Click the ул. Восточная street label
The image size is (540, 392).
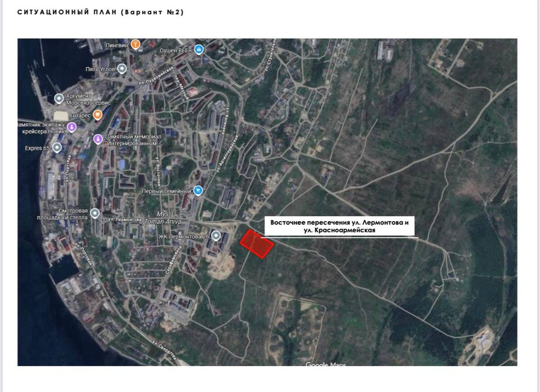158,171
